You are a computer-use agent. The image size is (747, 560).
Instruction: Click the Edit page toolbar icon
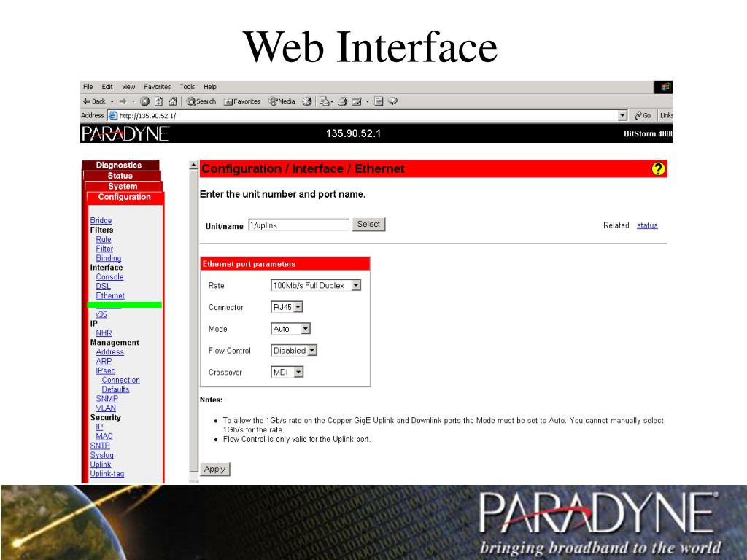pyautogui.click(x=357, y=101)
